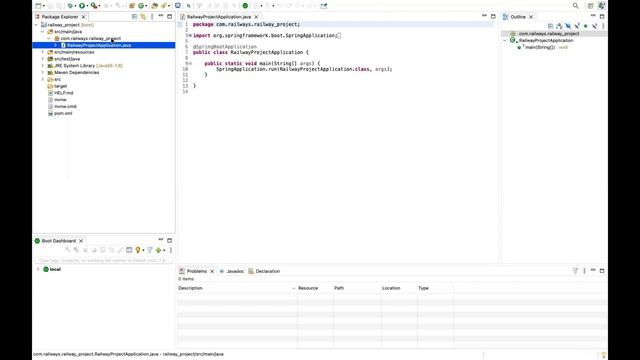Toggle Link with Editor in Package Explorer
The width and height of the screenshot is (640, 360).
tap(143, 17)
